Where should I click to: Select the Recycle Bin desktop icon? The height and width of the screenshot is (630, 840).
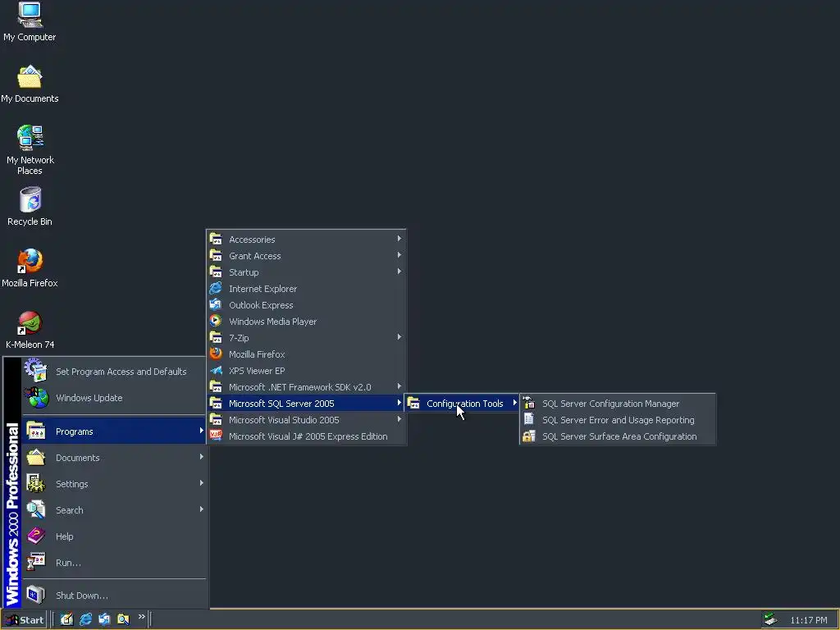[30, 206]
